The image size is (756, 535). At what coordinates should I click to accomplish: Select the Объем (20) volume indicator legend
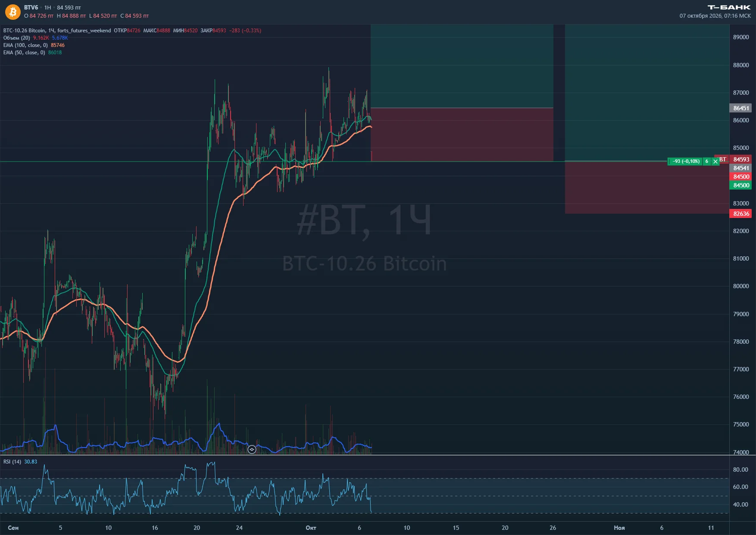coord(16,38)
